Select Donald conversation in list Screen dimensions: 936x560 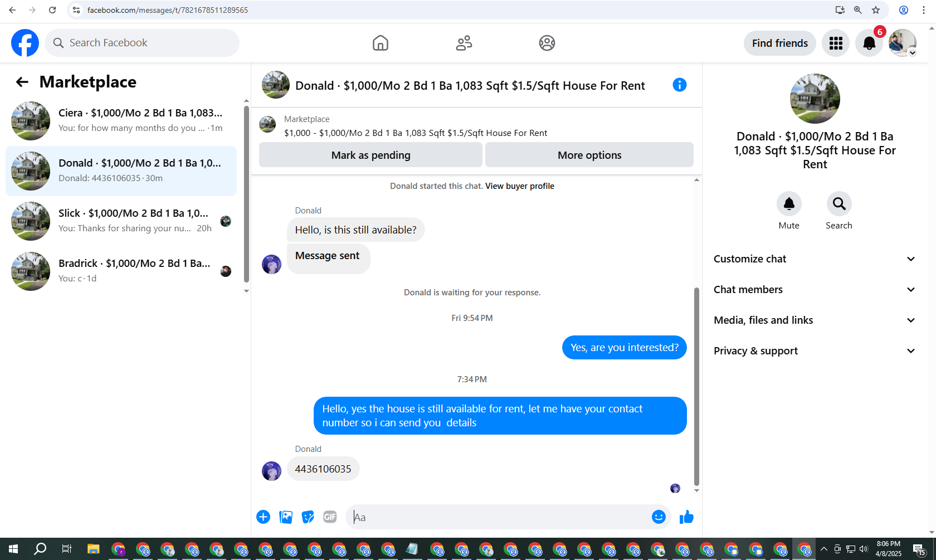[121, 171]
